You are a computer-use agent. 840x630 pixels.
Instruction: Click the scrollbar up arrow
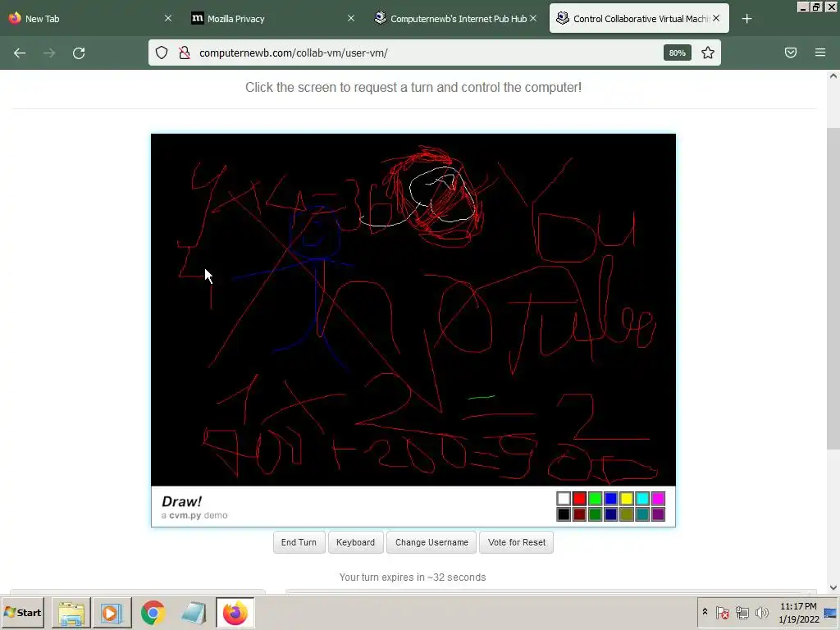pyautogui.click(x=833, y=76)
